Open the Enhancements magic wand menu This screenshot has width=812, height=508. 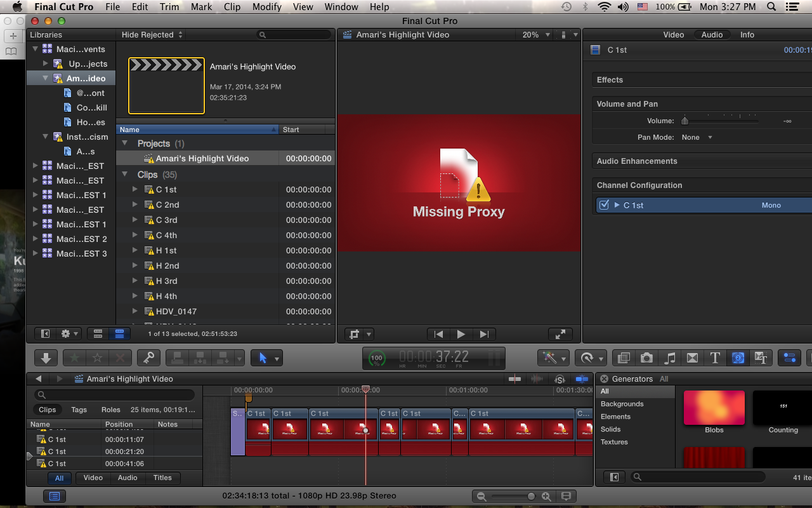click(x=553, y=358)
